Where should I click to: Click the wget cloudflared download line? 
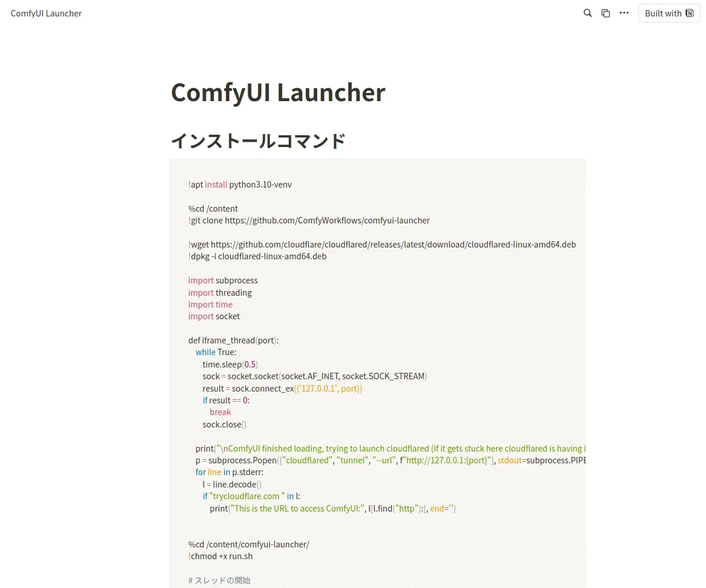click(382, 245)
